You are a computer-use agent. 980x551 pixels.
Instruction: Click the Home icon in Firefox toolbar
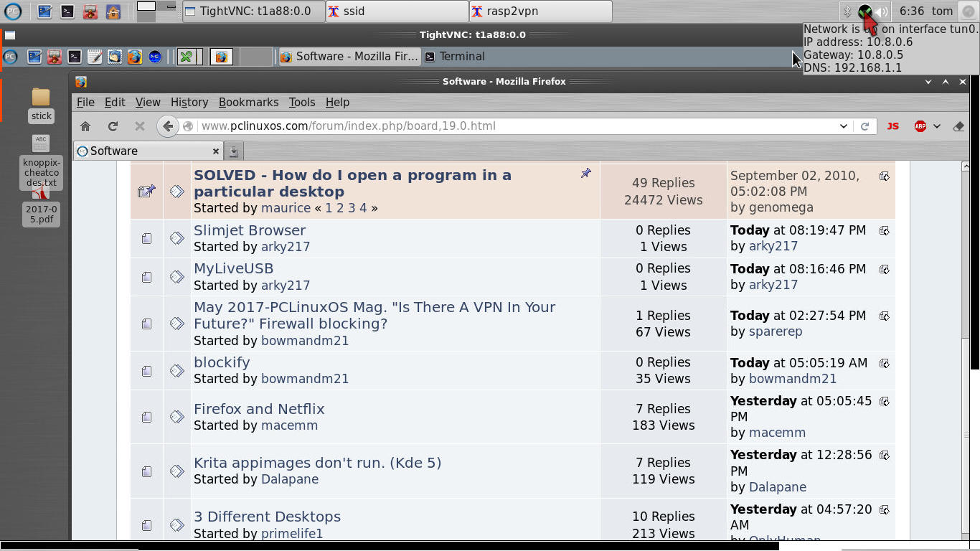pyautogui.click(x=85, y=126)
